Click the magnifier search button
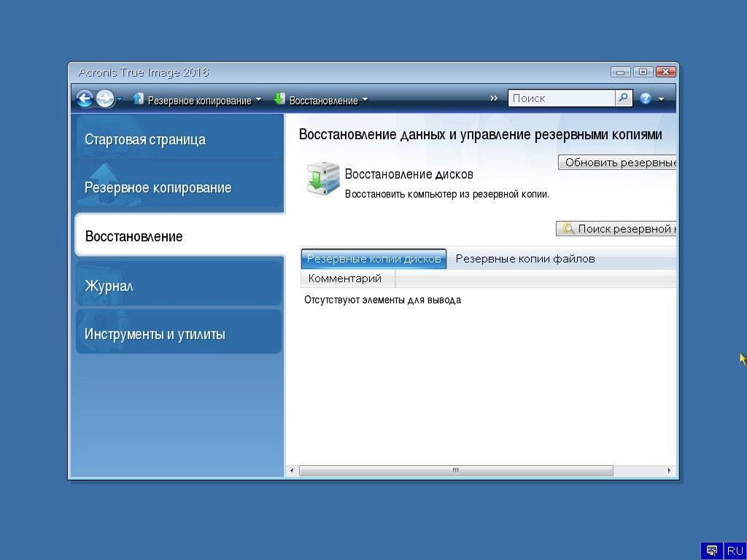Image resolution: width=747 pixels, height=560 pixels. pyautogui.click(x=624, y=98)
